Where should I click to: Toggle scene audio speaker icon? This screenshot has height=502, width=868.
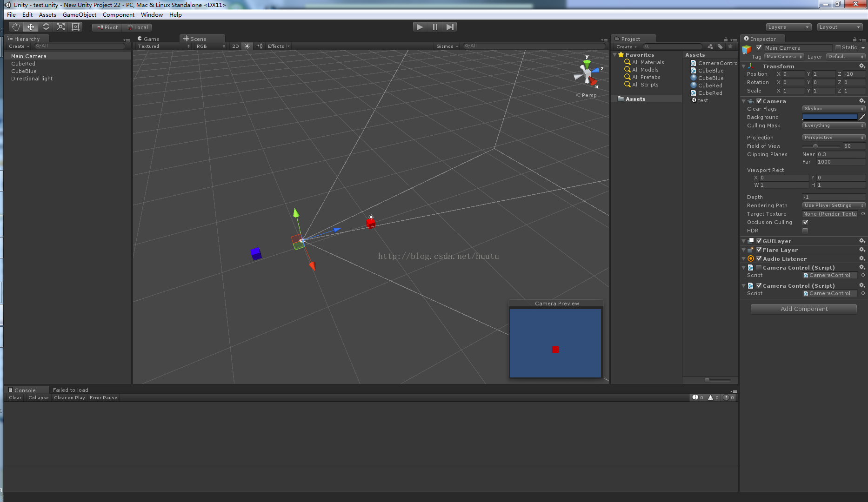259,46
